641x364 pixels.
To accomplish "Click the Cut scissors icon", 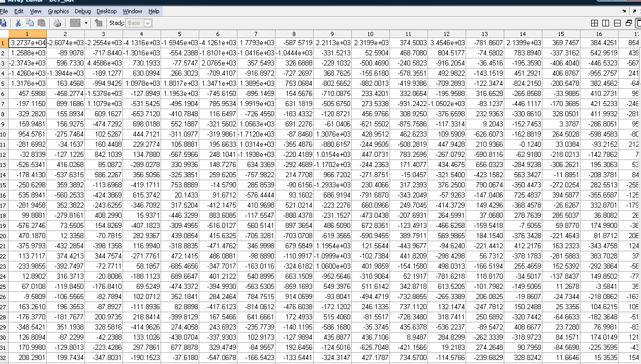I will 18,23.
